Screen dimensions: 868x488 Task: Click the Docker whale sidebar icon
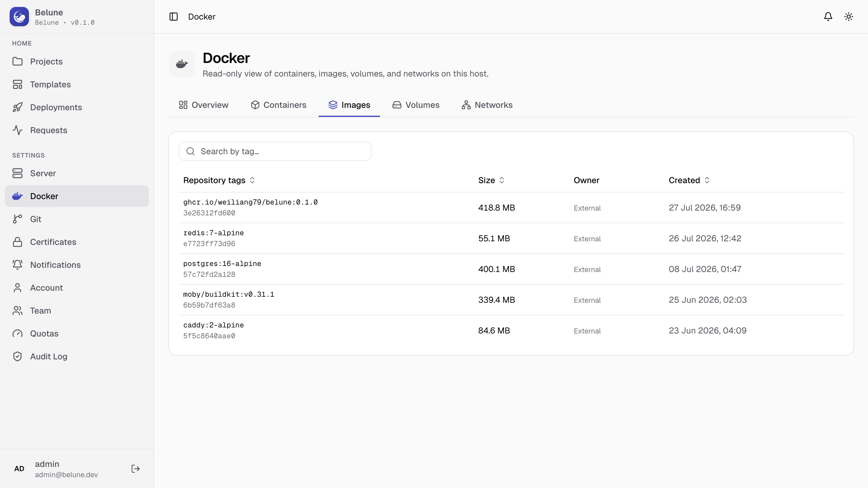(17, 196)
